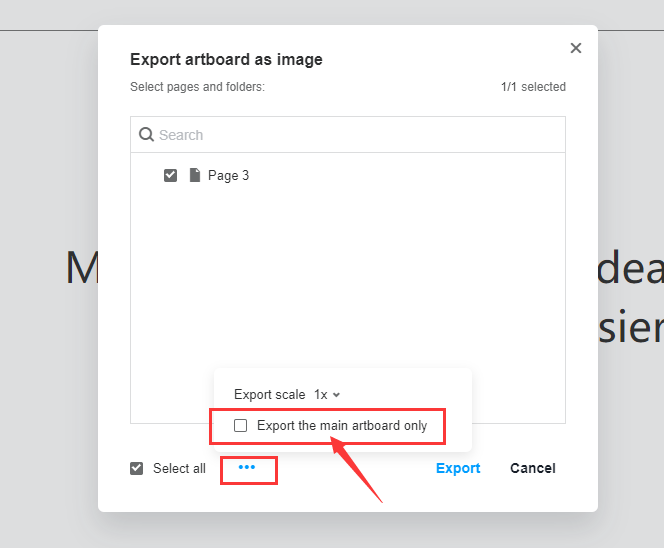Close the Export artboard dialog

[x=576, y=48]
